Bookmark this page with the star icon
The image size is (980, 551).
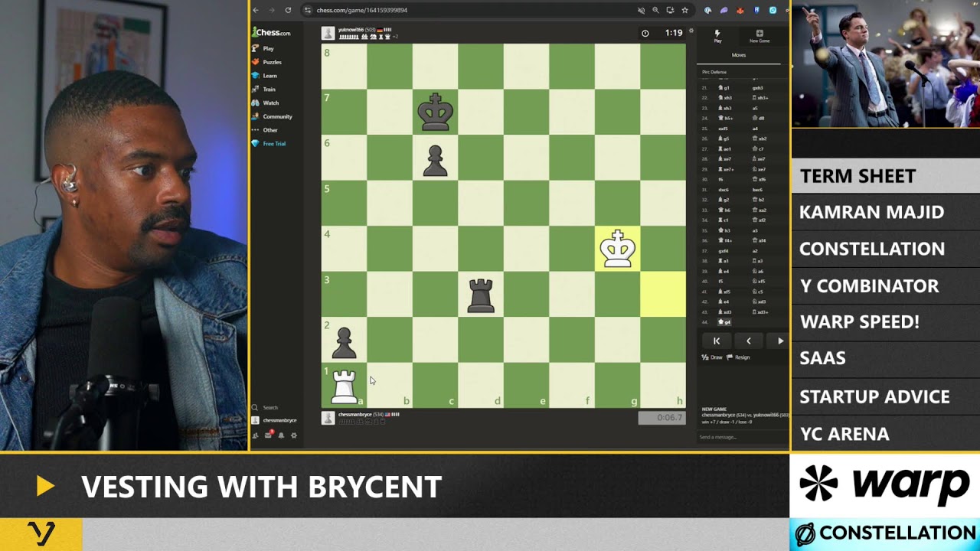(684, 10)
